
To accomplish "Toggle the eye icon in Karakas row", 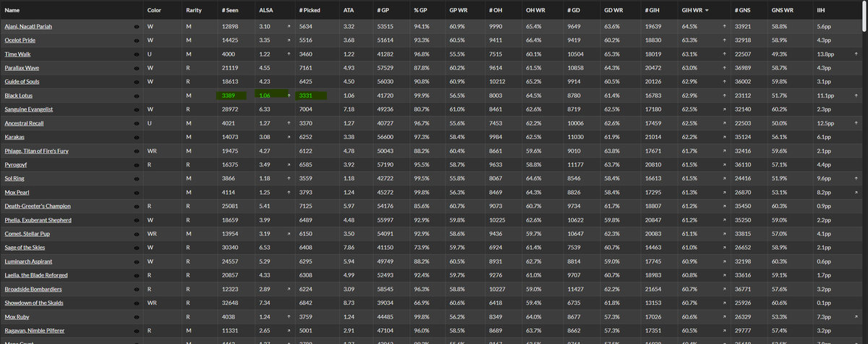I will pos(137,137).
